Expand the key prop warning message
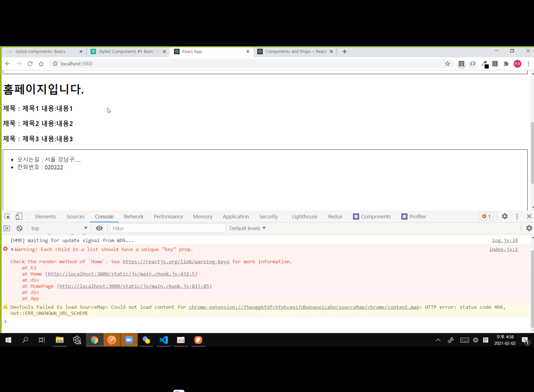Screen dimensions: 534x392 (12, 249)
